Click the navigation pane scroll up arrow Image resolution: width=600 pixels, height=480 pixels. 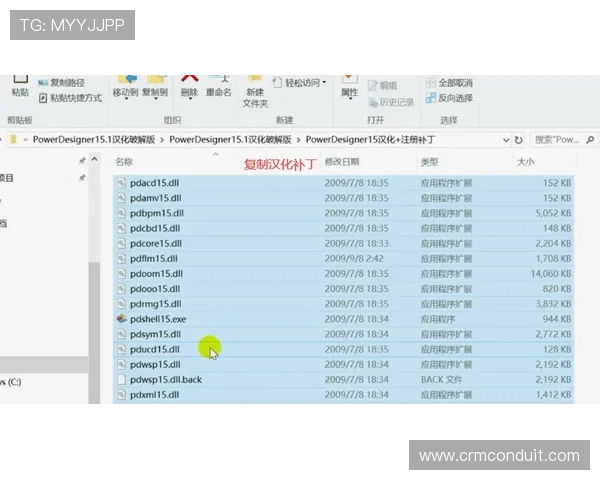pyautogui.click(x=95, y=159)
